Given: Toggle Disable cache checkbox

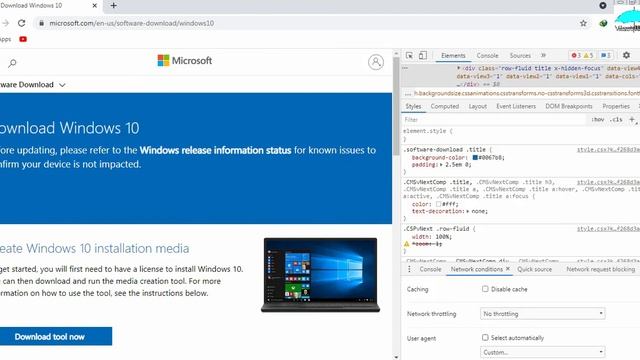Looking at the screenshot, I should 485,289.
